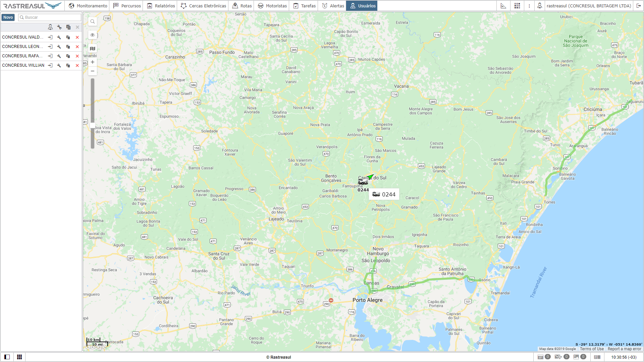The height and width of the screenshot is (362, 644).
Task: Toggle the left sidebar panel
Action: 7,357
